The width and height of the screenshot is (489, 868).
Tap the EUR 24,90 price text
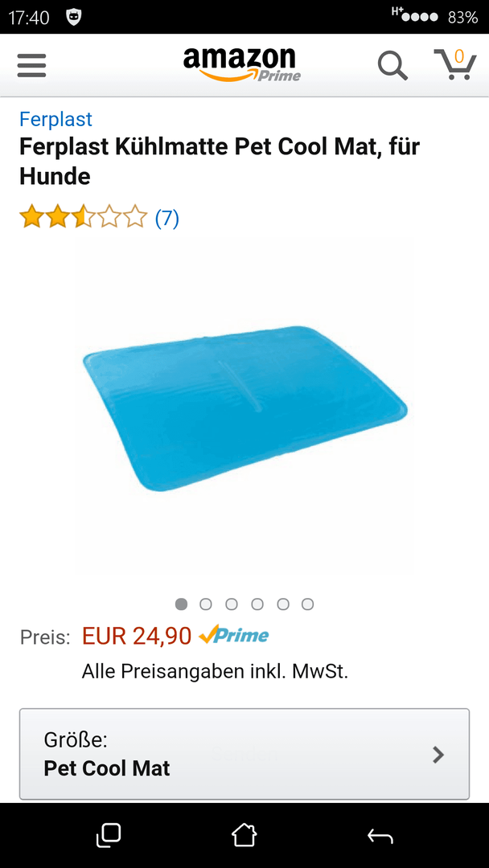(137, 636)
